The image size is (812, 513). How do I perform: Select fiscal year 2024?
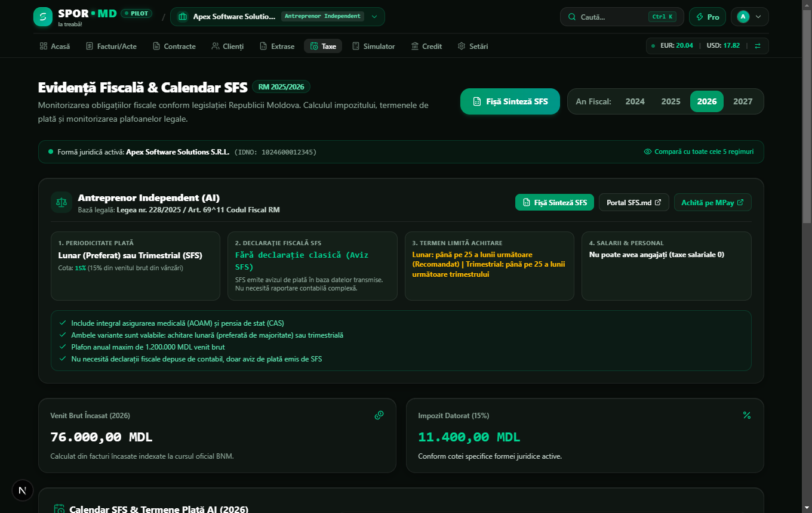[635, 101]
